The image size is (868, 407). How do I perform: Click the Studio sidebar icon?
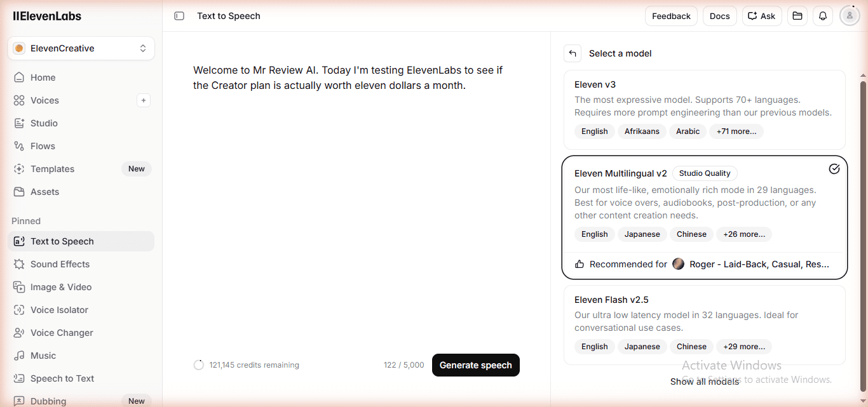point(19,123)
